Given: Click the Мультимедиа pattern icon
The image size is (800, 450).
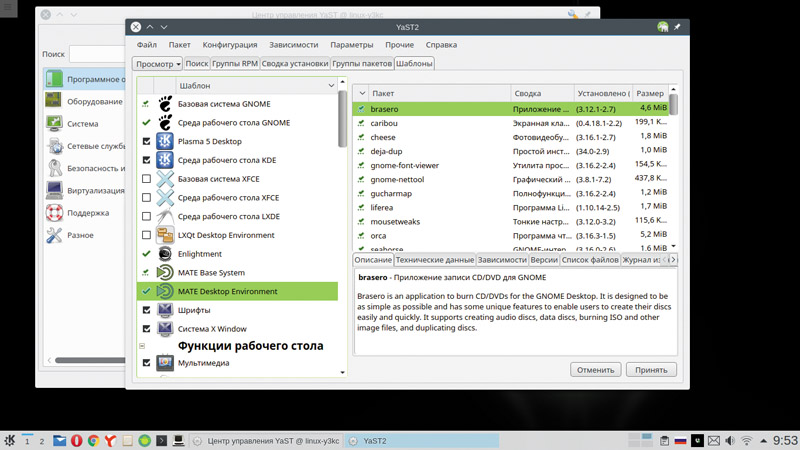Looking at the screenshot, I should 165,363.
